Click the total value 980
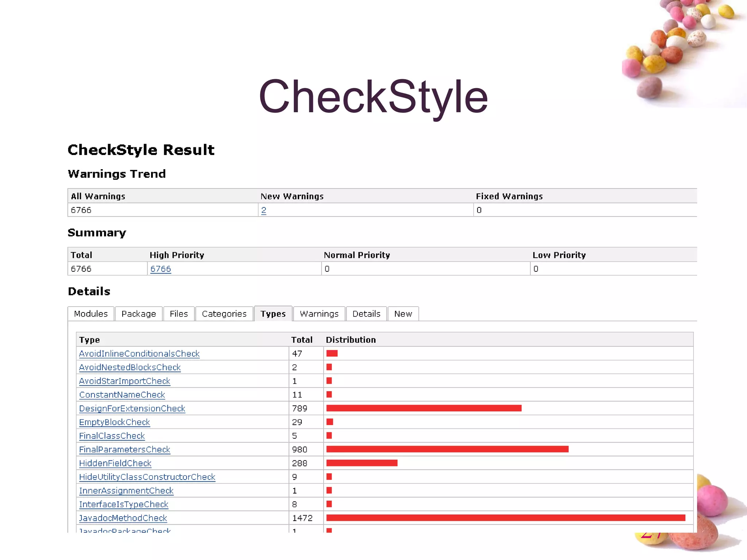Viewport: 747px width, 560px height. pyautogui.click(x=300, y=450)
